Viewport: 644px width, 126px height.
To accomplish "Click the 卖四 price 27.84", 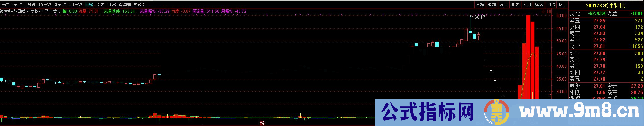I will pyautogui.click(x=599, y=27).
